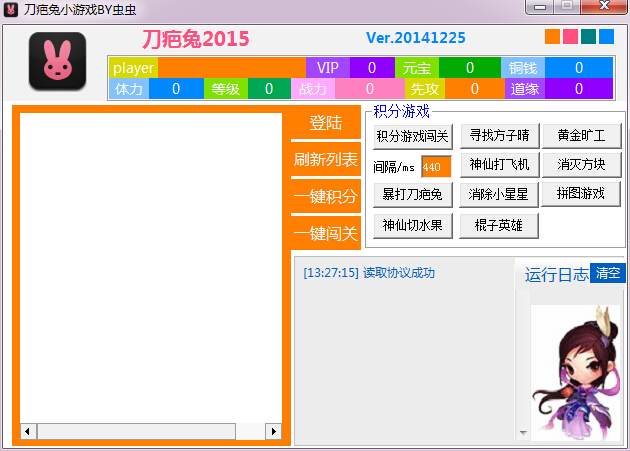Select the 消灭方块 game button
The image size is (630, 451).
pyautogui.click(x=581, y=165)
